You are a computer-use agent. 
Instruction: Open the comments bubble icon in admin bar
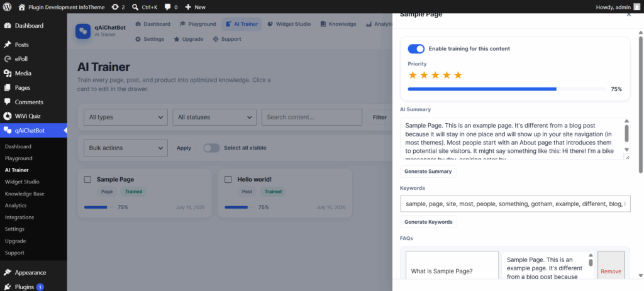(x=167, y=7)
